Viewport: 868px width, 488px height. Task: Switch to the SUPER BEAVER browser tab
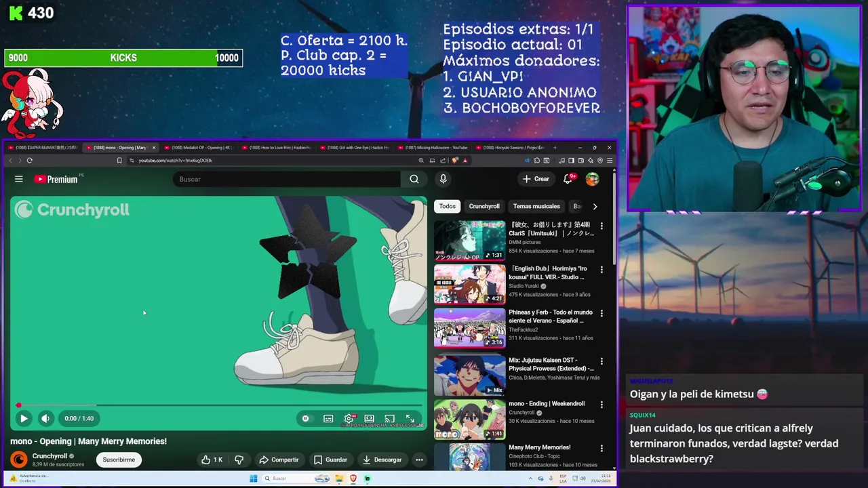(42, 147)
